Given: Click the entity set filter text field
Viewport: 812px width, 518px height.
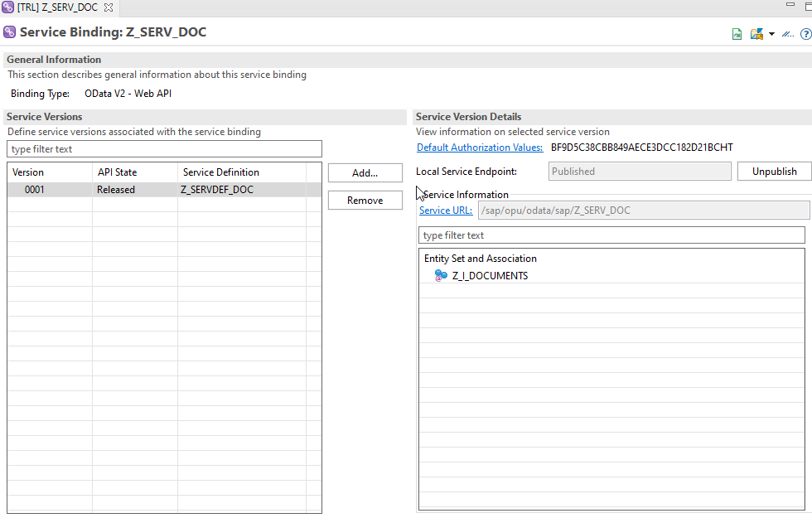Looking at the screenshot, I should coord(611,235).
